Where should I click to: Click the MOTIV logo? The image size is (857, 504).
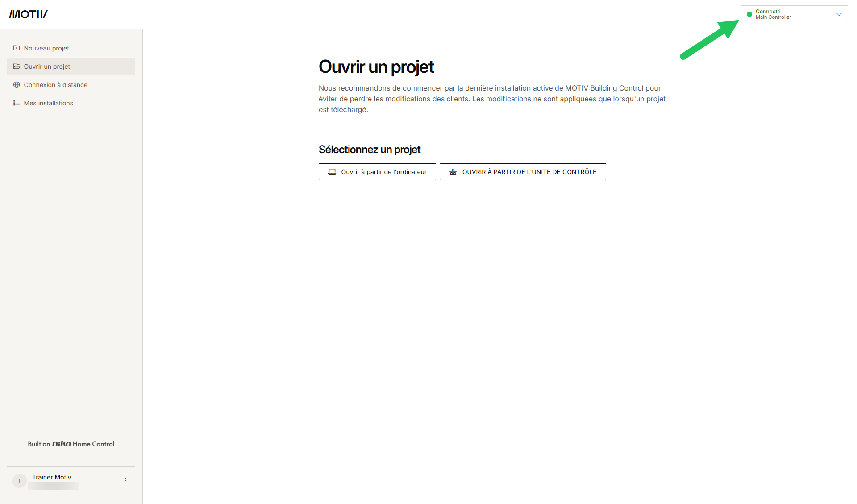28,14
